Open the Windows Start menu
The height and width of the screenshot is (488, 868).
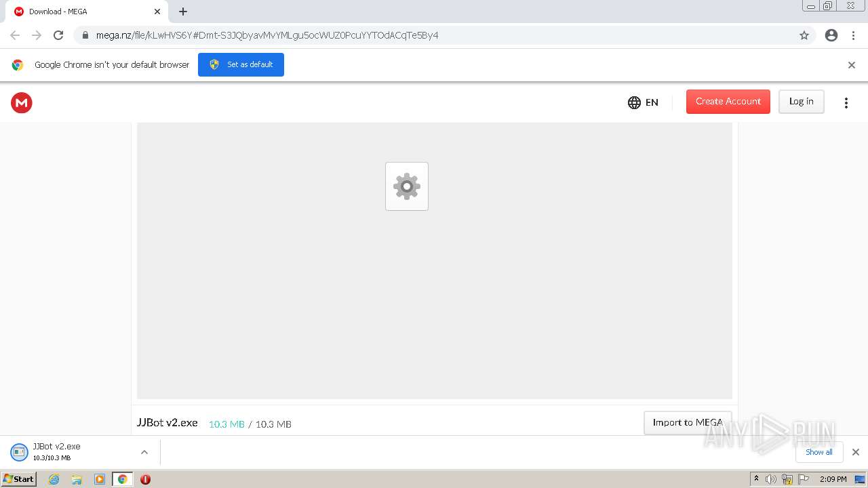point(19,479)
